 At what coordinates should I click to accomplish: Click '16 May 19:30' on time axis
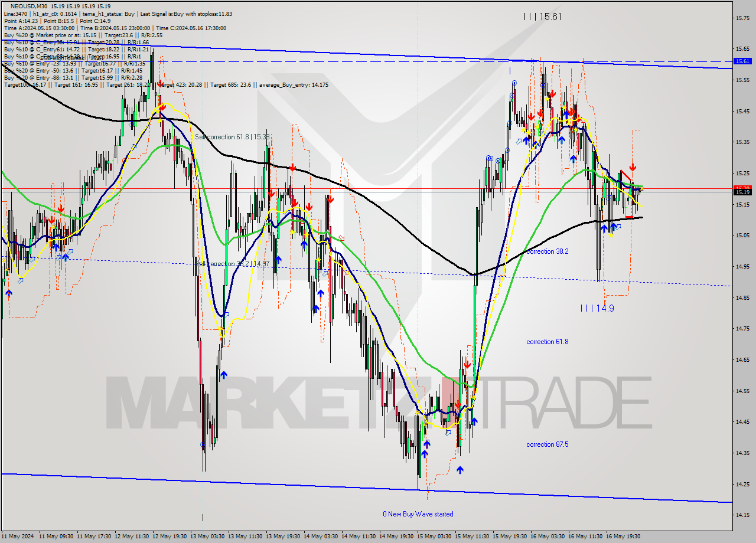[623, 537]
